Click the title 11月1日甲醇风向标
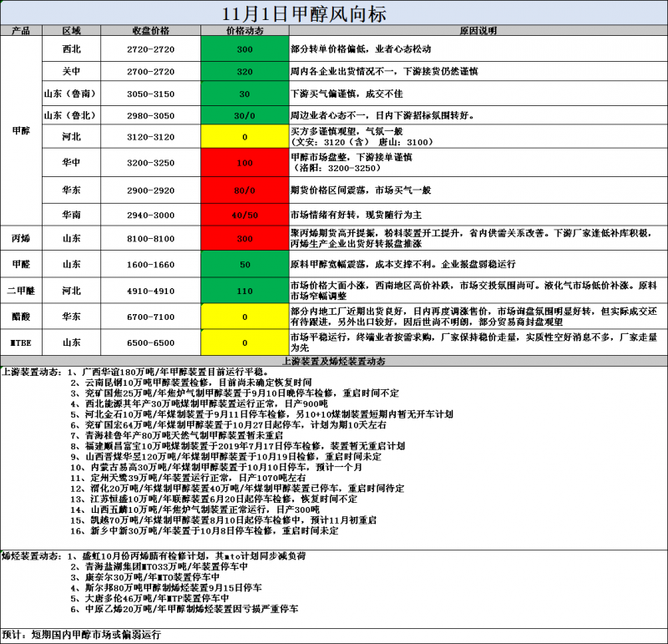Screen dimensions: 668x644 [304, 14]
